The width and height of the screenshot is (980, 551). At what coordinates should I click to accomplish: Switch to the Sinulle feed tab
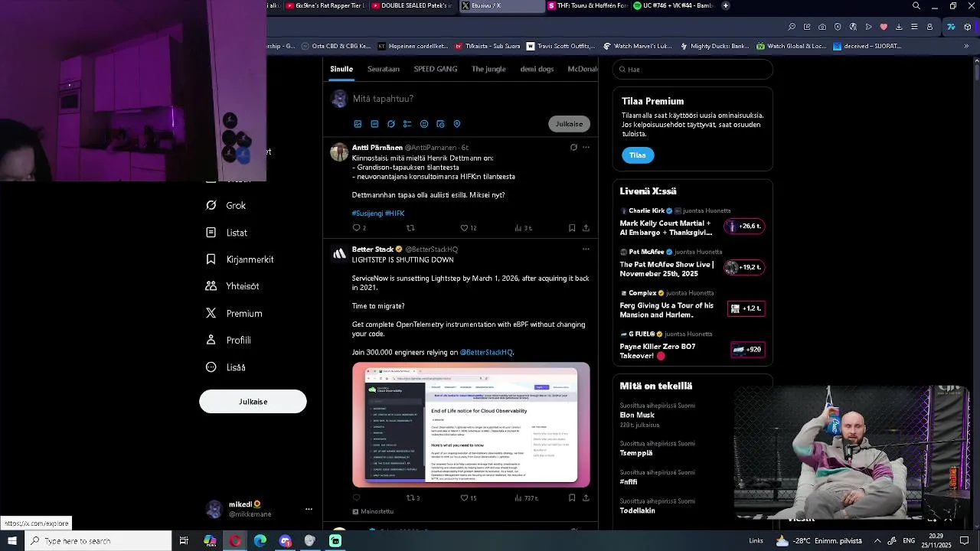click(x=341, y=69)
